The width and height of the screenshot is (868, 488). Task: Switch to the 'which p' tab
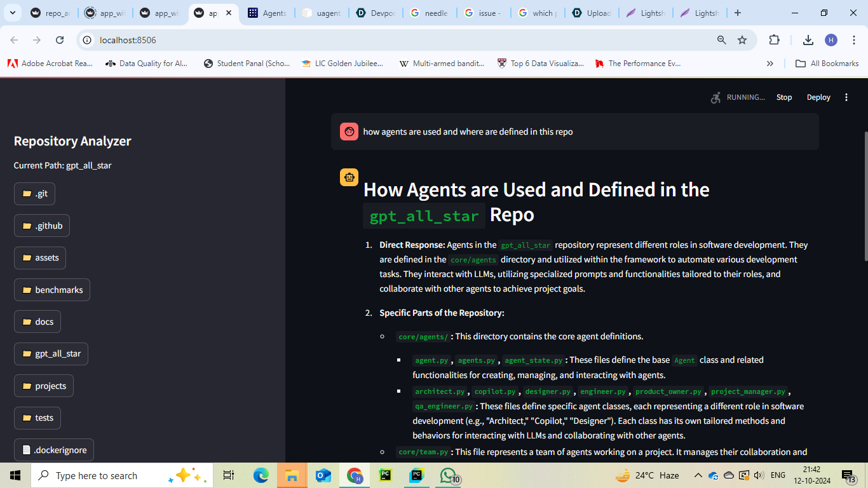coord(538,13)
